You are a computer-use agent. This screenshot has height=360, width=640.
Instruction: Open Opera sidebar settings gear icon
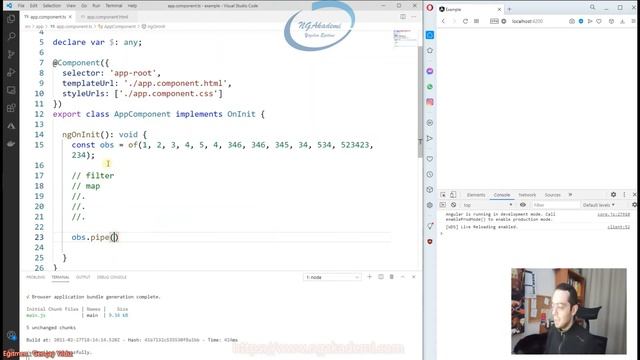[x=430, y=205]
